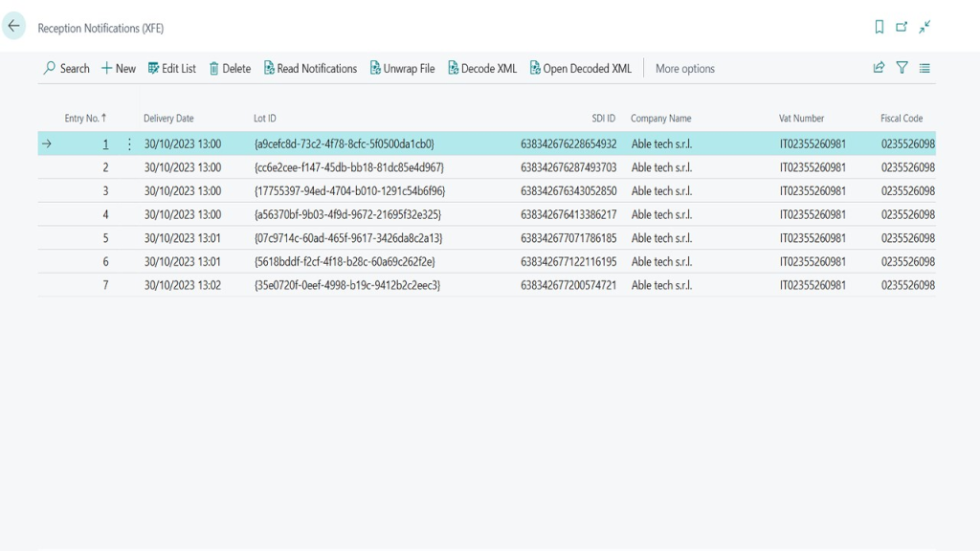Click the Edit List action
This screenshot has height=551, width=980.
pos(172,69)
